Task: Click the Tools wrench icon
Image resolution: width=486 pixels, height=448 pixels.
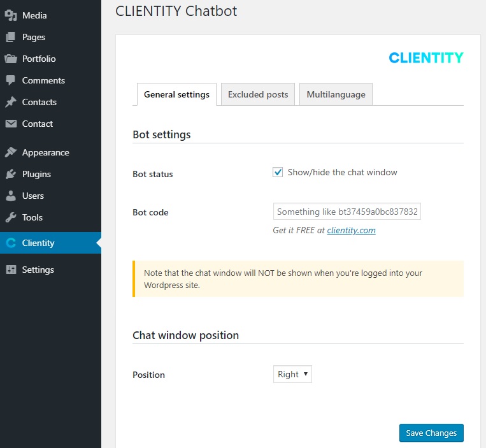Action: (x=11, y=217)
